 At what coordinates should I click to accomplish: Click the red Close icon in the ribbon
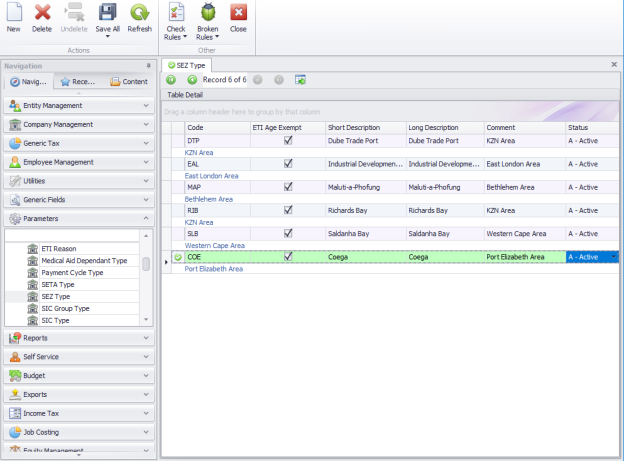click(238, 14)
